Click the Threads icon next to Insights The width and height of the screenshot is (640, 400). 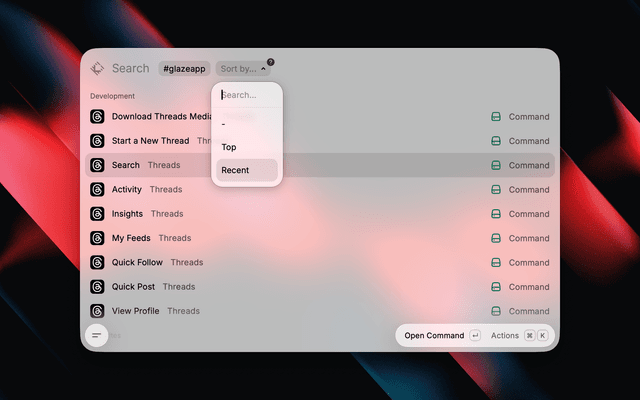tap(97, 214)
